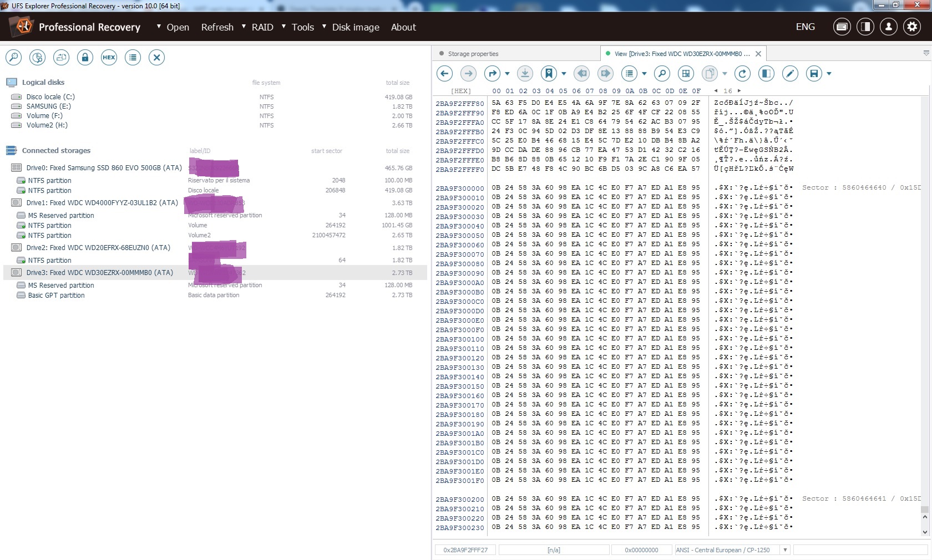
Task: Click the list options icon in hex toolbar
Action: tap(629, 73)
